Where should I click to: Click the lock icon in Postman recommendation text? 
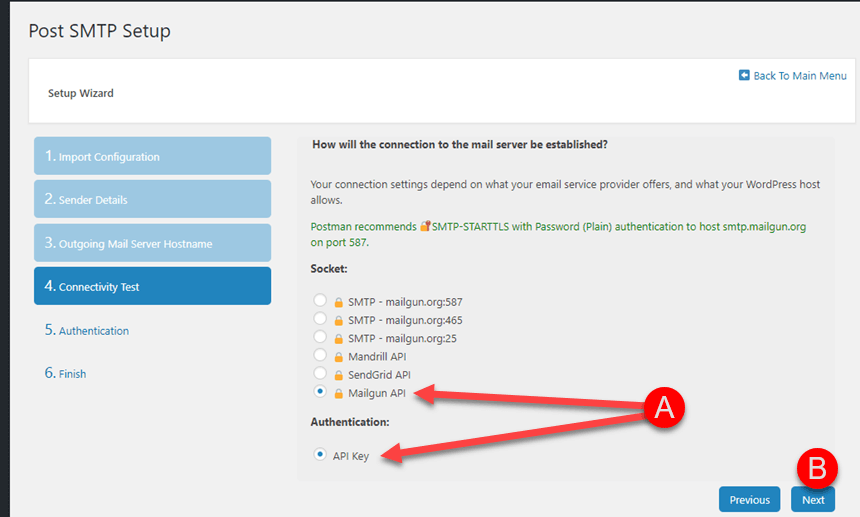(x=425, y=226)
